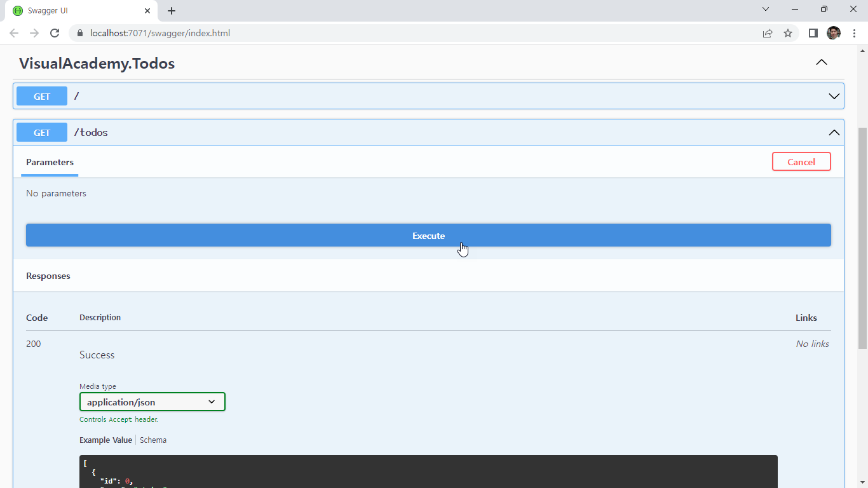Open the tab search chevron
868x488 pixels.
pos(766,10)
